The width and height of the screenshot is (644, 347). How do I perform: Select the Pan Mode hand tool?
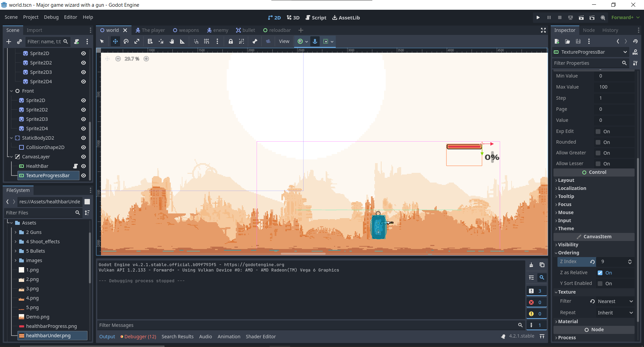(x=172, y=41)
